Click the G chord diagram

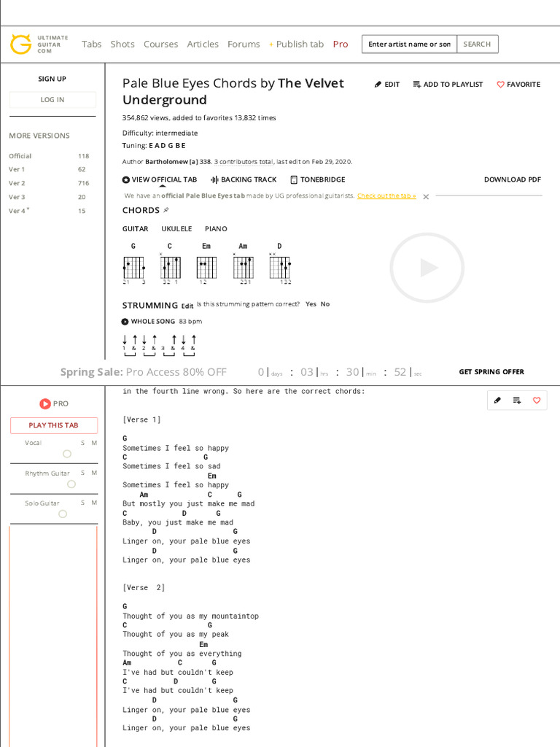click(134, 264)
